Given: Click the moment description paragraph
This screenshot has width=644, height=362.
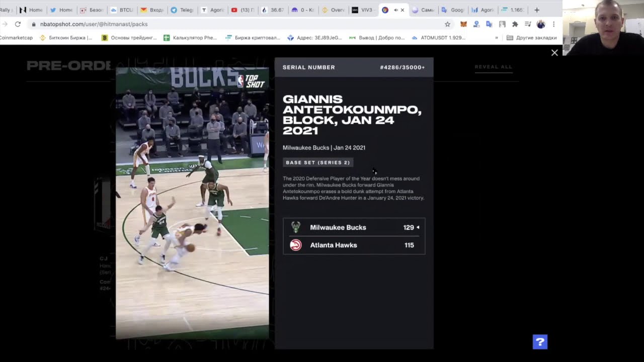Looking at the screenshot, I should tap(354, 188).
